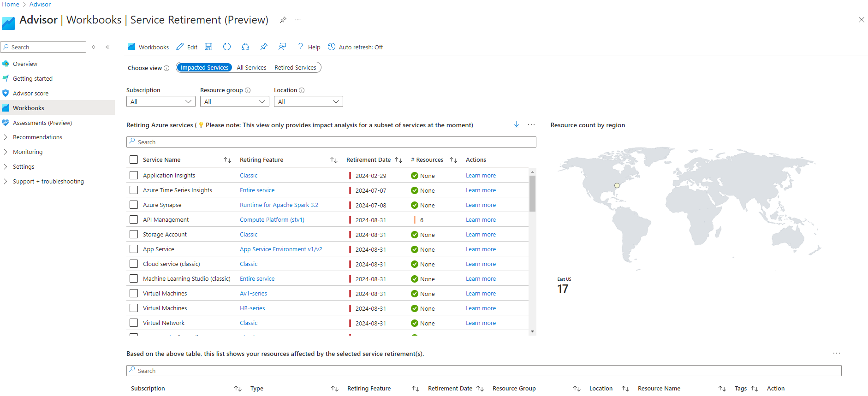This screenshot has width=868, height=396.
Task: Open the header more options ellipsis
Action: tap(298, 20)
